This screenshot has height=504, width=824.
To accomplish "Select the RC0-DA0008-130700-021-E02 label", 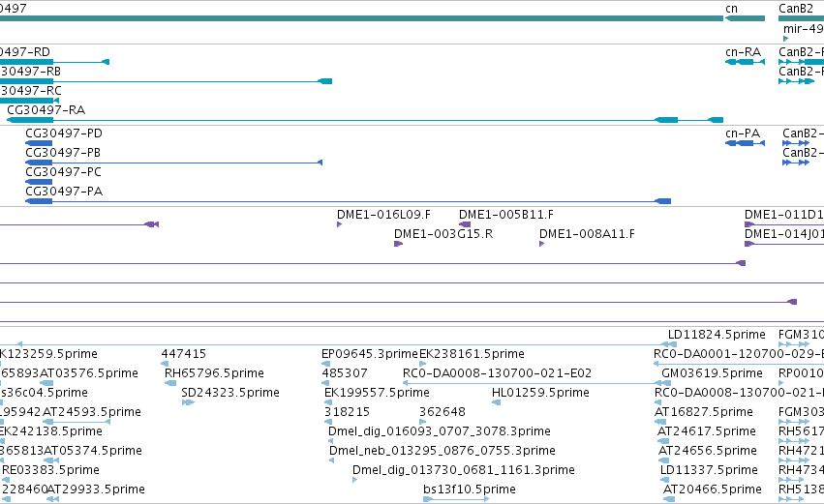I will tap(497, 373).
